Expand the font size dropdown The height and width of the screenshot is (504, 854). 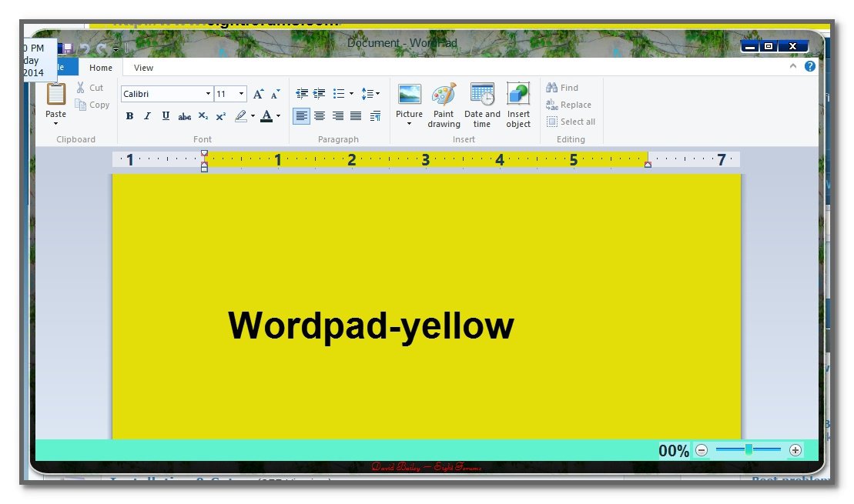point(241,94)
